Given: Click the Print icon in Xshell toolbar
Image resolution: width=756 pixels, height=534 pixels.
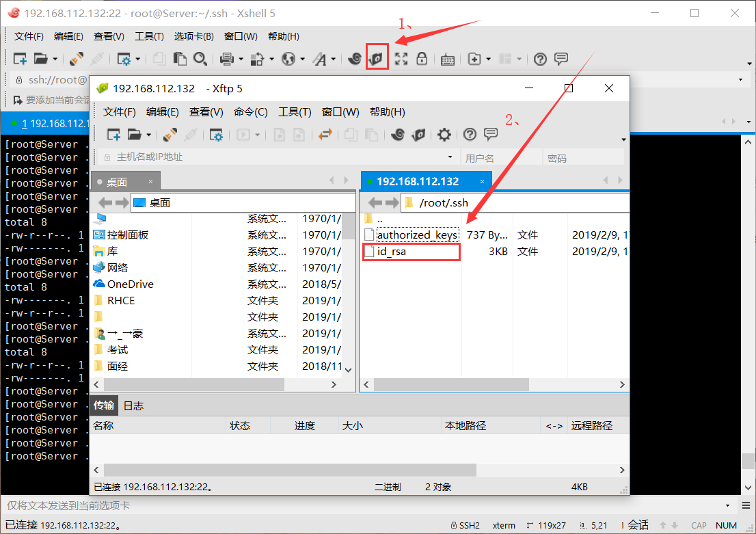Looking at the screenshot, I should tap(227, 59).
